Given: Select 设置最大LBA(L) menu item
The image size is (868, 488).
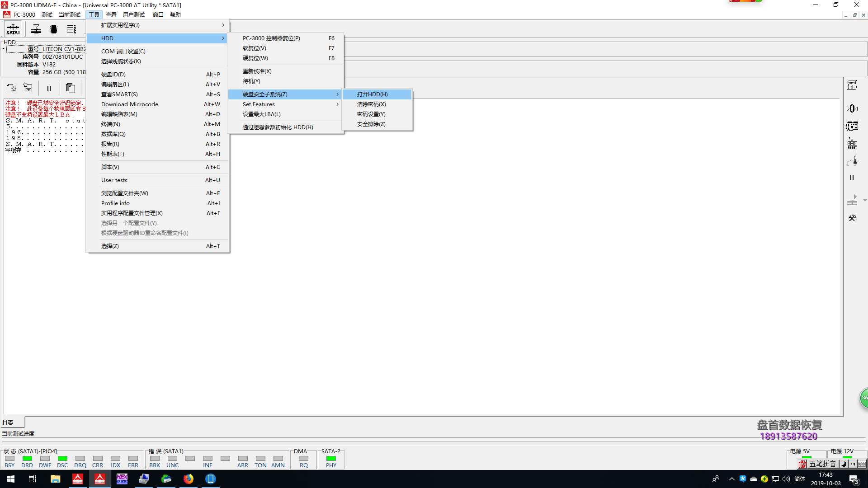Looking at the screenshot, I should 285,114.
